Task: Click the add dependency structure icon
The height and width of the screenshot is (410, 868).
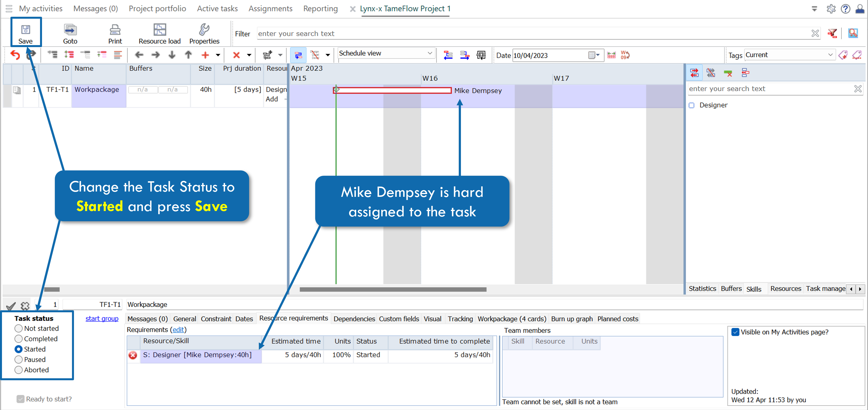Action: pyautogui.click(x=268, y=55)
